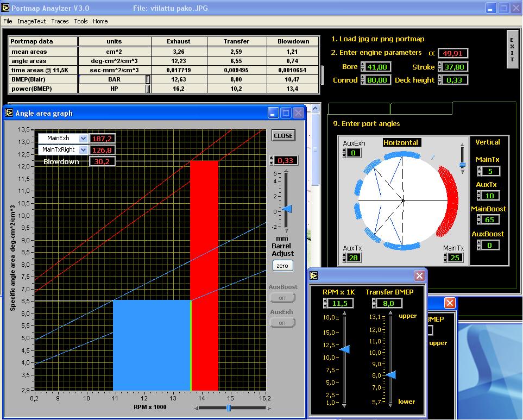Screen dimensions: 523x420
Task: Open the MainExh dropdown
Action: tap(83, 139)
